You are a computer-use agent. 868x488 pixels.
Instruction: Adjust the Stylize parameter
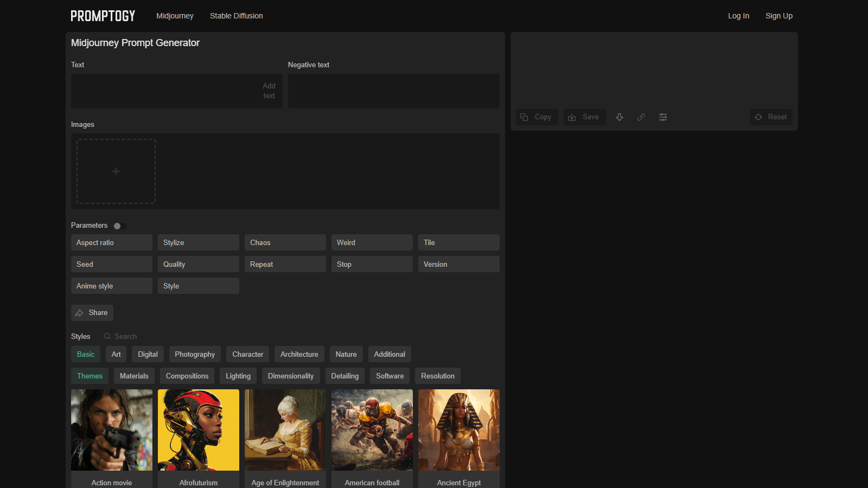pos(198,242)
